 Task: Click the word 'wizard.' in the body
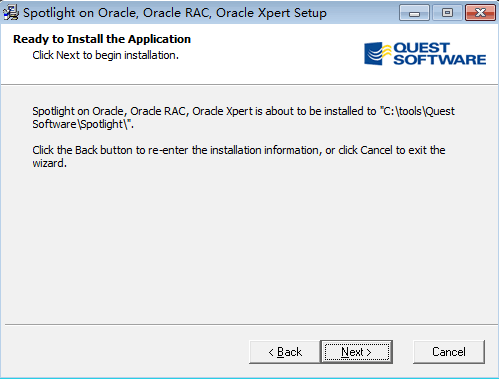pyautogui.click(x=49, y=163)
